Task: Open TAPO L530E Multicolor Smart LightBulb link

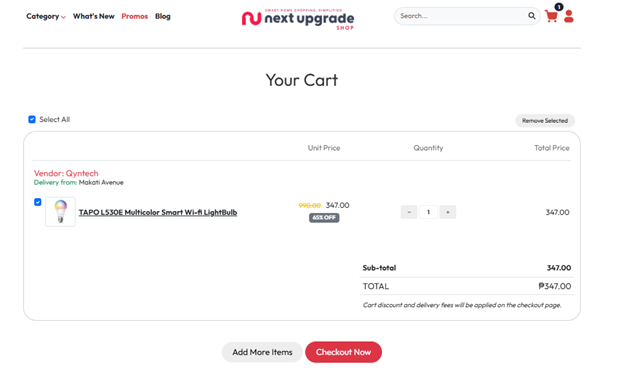Action: point(158,212)
